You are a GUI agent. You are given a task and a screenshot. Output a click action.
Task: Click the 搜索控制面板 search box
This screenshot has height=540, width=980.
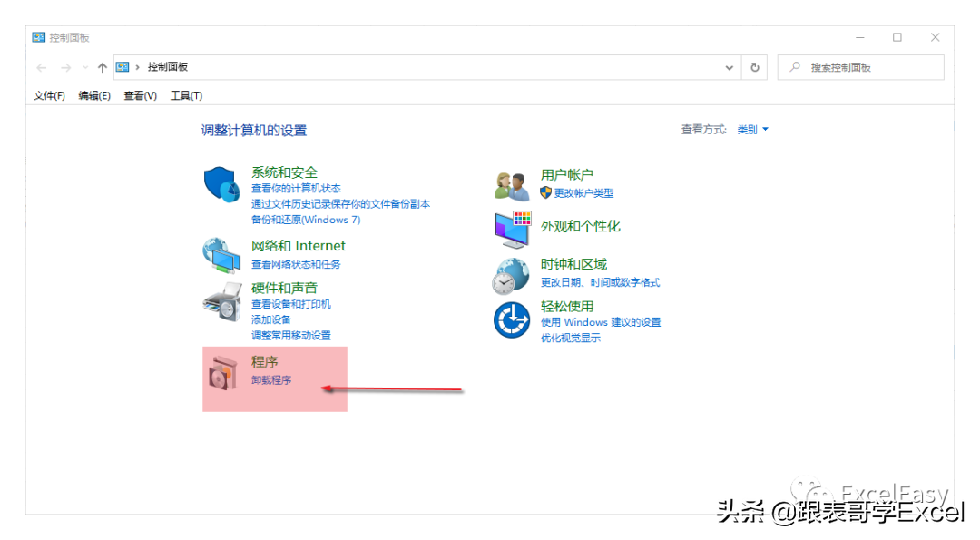coord(860,67)
